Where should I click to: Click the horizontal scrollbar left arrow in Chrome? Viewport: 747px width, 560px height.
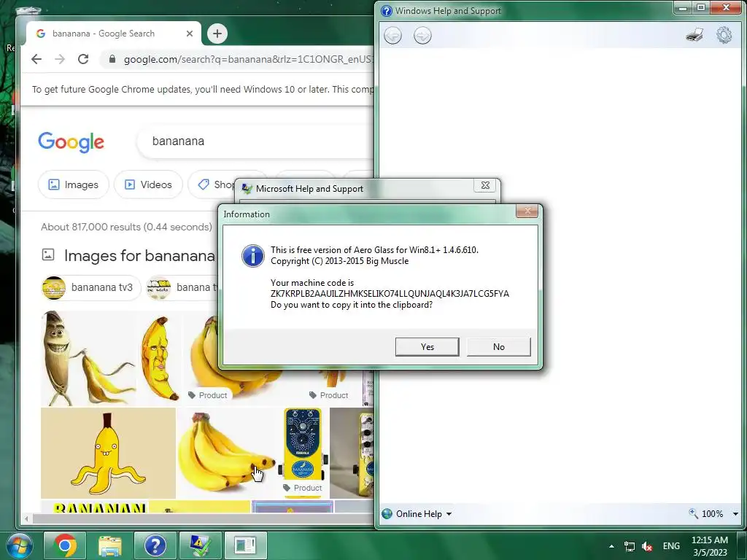click(27, 518)
